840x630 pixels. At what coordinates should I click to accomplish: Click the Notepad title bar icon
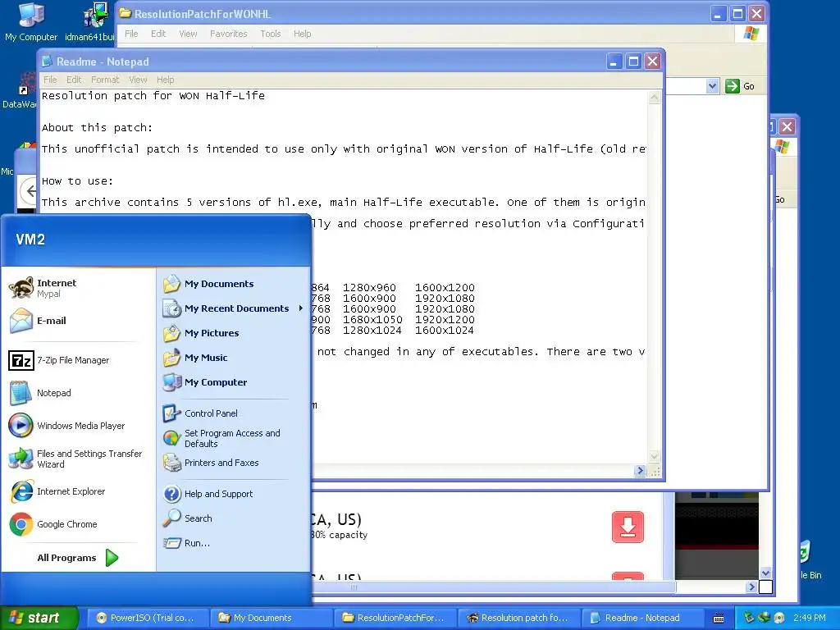[48, 62]
